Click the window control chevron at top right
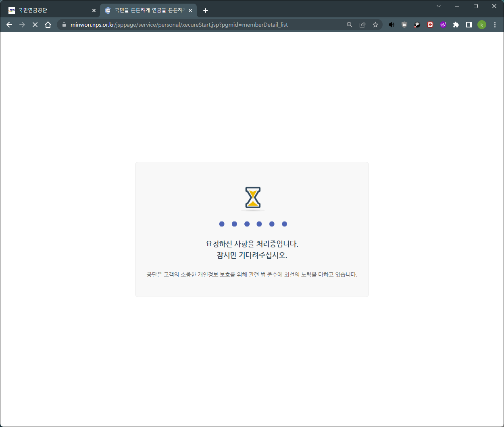The image size is (504, 427). point(439,6)
